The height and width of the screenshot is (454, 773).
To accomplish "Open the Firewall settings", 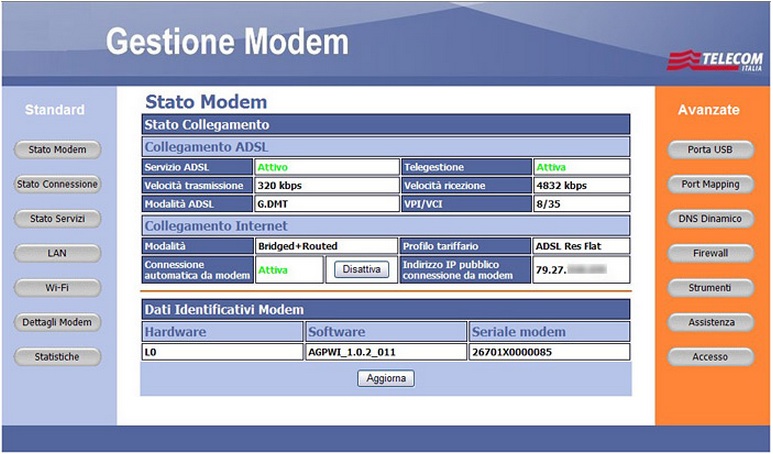I will (x=710, y=253).
